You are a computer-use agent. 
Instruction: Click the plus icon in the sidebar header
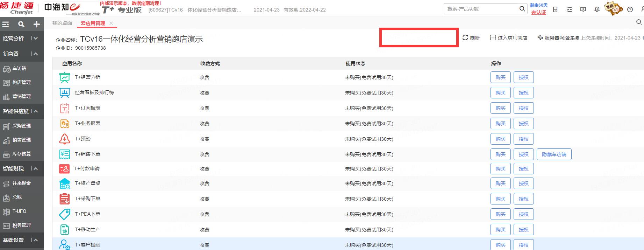(36, 24)
